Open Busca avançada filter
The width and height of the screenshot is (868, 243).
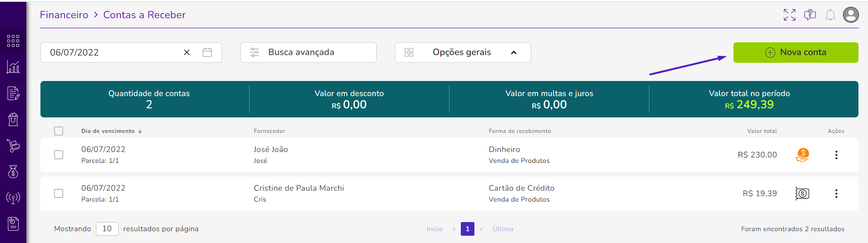[x=308, y=52]
